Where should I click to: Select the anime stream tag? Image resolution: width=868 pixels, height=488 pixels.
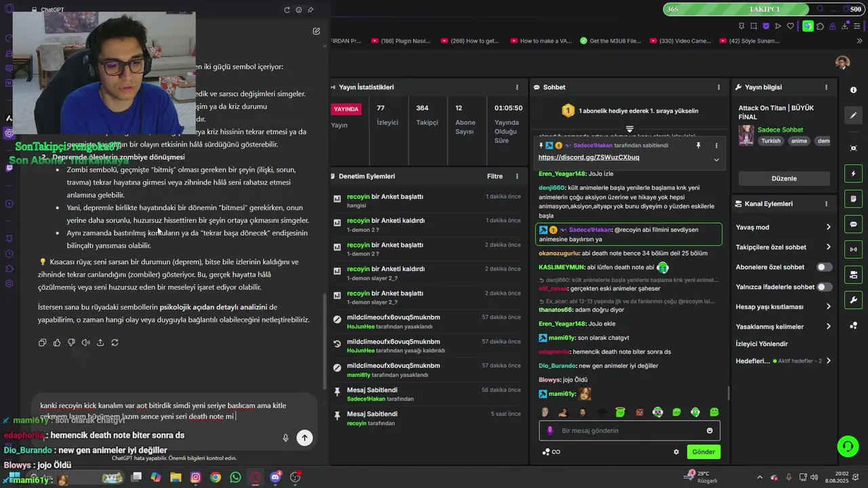tap(799, 141)
